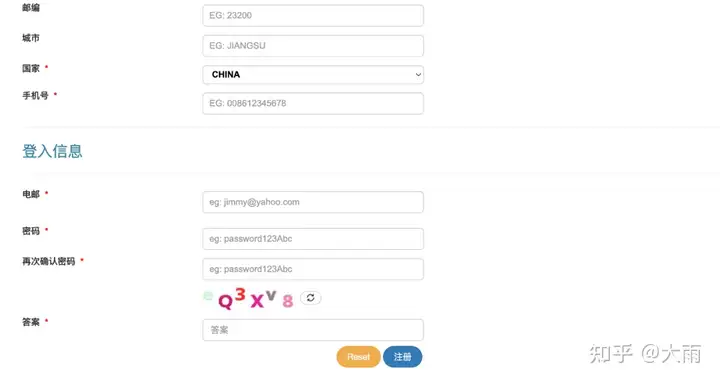Click the 国家 field label
Viewport: 720px width, 383px height.
(31, 68)
